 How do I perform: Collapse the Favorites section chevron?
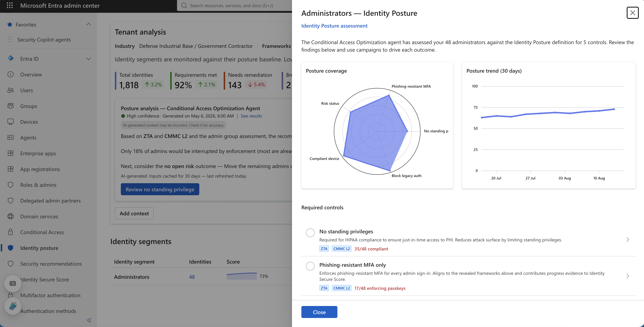coord(89,24)
